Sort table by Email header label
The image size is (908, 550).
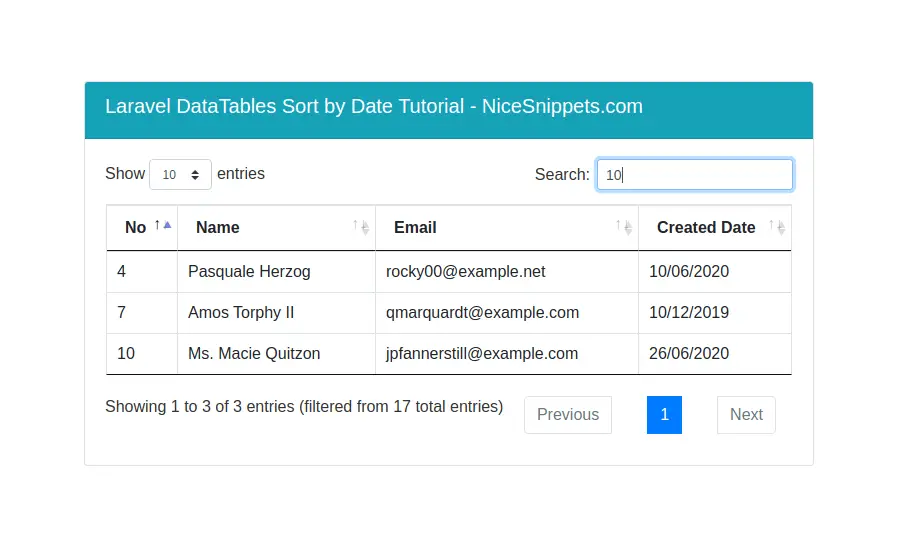[415, 228]
